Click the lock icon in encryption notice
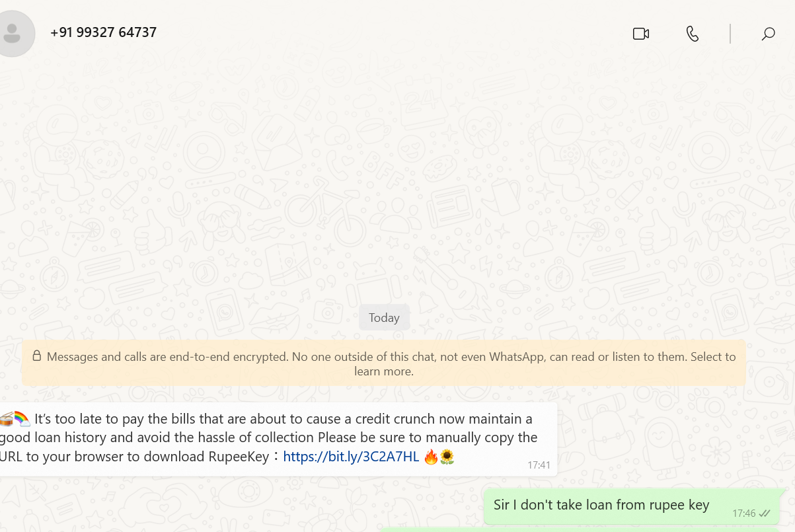795x532 pixels. coord(37,356)
